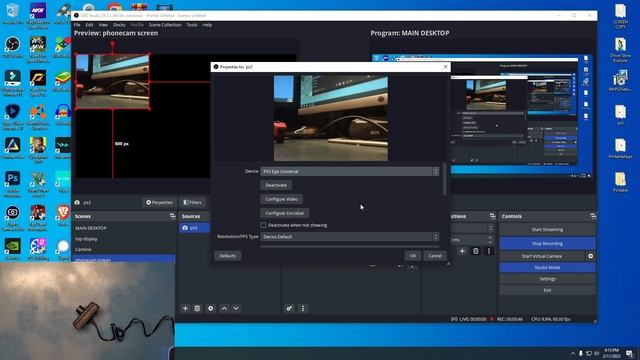Open the OBS Studio desktop shortcut
This screenshot has width=640, height=360.
click(x=12, y=47)
